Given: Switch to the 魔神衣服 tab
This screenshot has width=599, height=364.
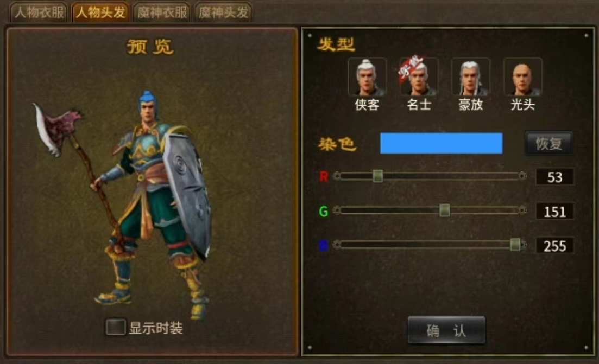Looking at the screenshot, I should (x=162, y=12).
